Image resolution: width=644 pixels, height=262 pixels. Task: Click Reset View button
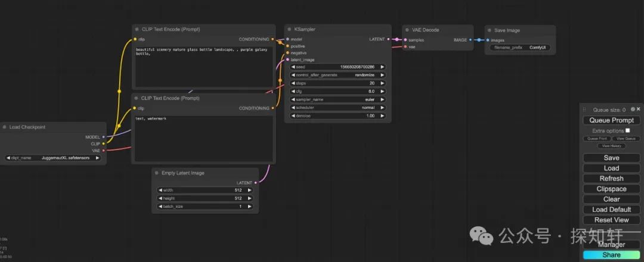coord(611,220)
